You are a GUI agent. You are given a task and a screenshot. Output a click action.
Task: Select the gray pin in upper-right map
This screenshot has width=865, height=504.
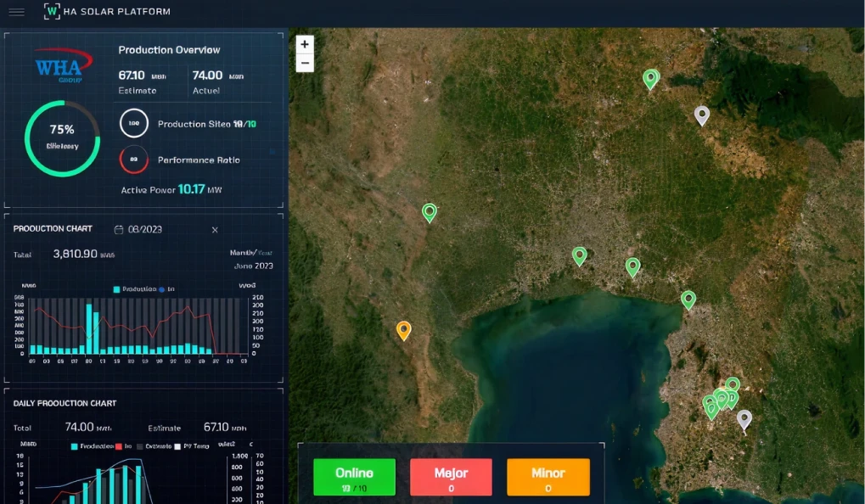click(x=701, y=115)
